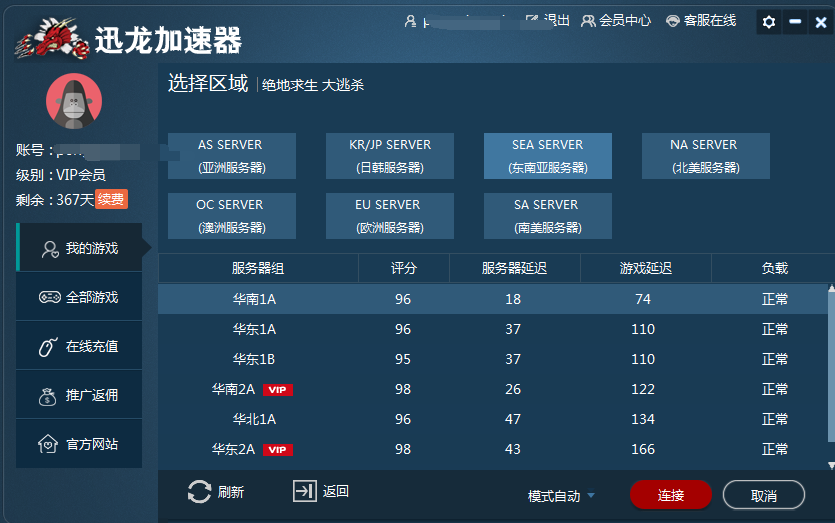Click the scrollbar down arrow
This screenshot has height=523, width=835.
pyautogui.click(x=831, y=466)
